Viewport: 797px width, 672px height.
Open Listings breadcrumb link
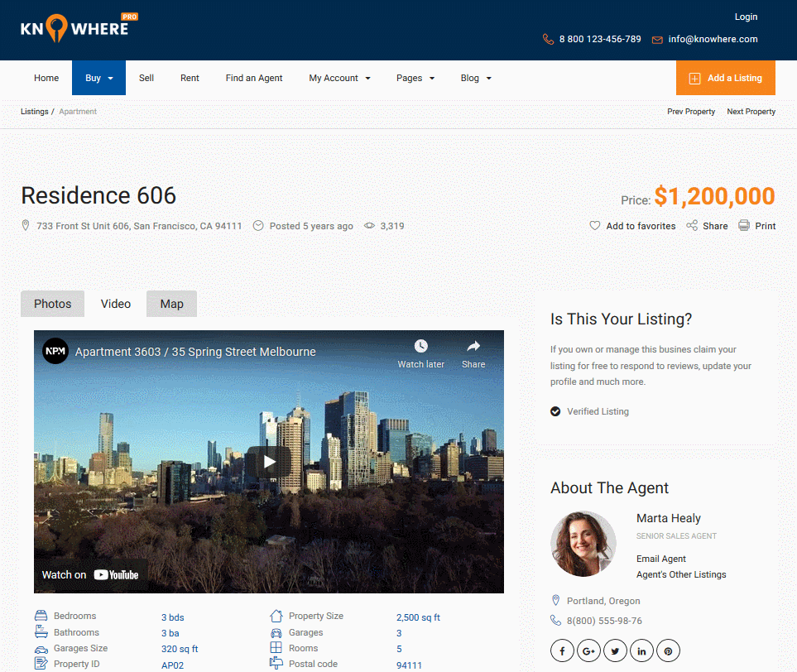coord(35,112)
